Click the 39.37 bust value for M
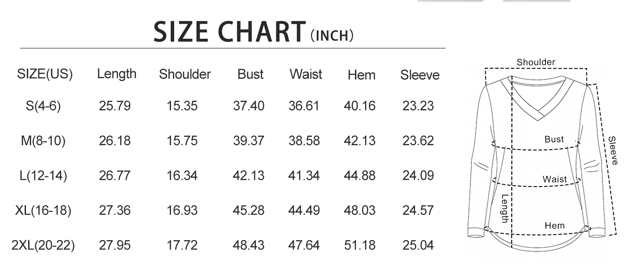644x264 pixels. pos(249,141)
